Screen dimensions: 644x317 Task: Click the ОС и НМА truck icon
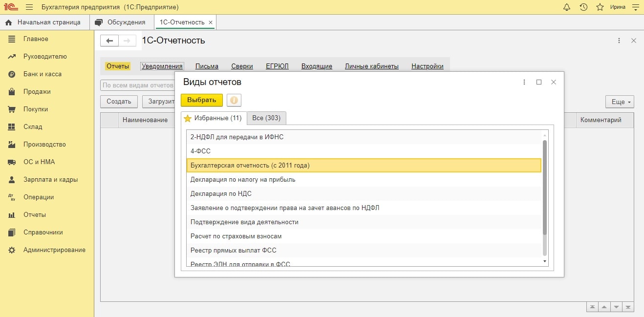tap(12, 162)
